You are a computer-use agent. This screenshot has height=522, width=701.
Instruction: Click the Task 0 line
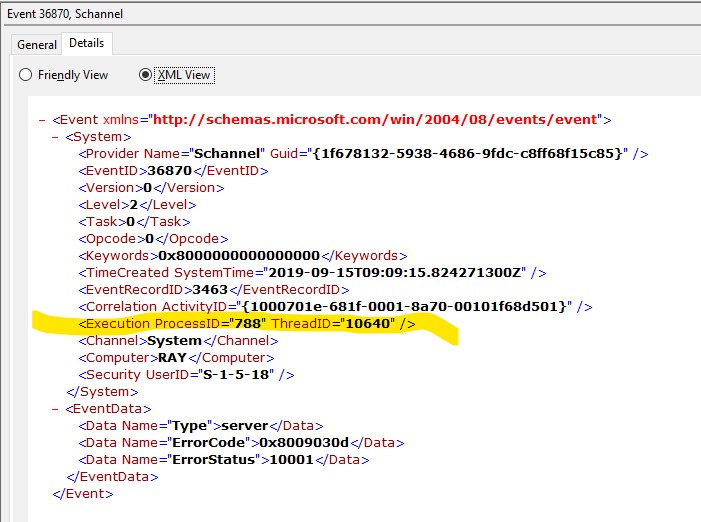(x=134, y=222)
